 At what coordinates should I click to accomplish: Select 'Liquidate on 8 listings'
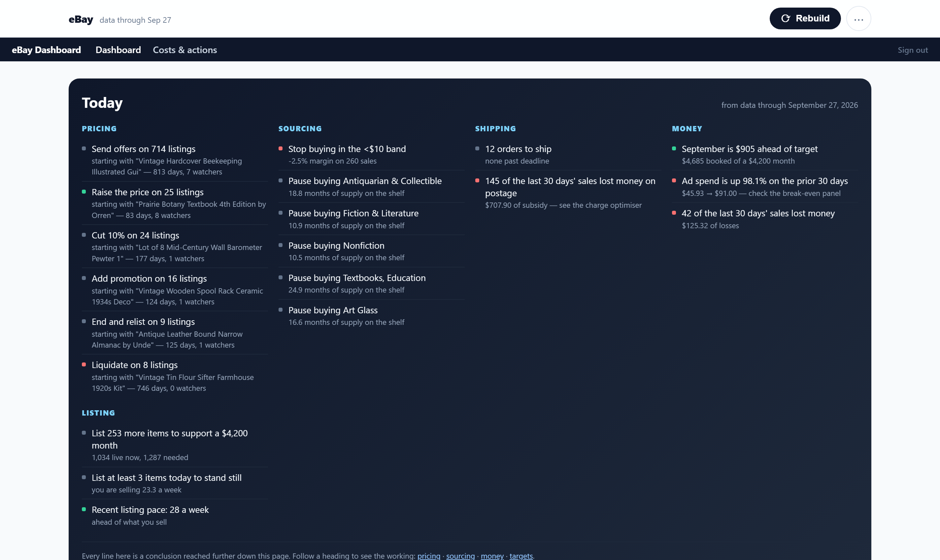pyautogui.click(x=134, y=365)
